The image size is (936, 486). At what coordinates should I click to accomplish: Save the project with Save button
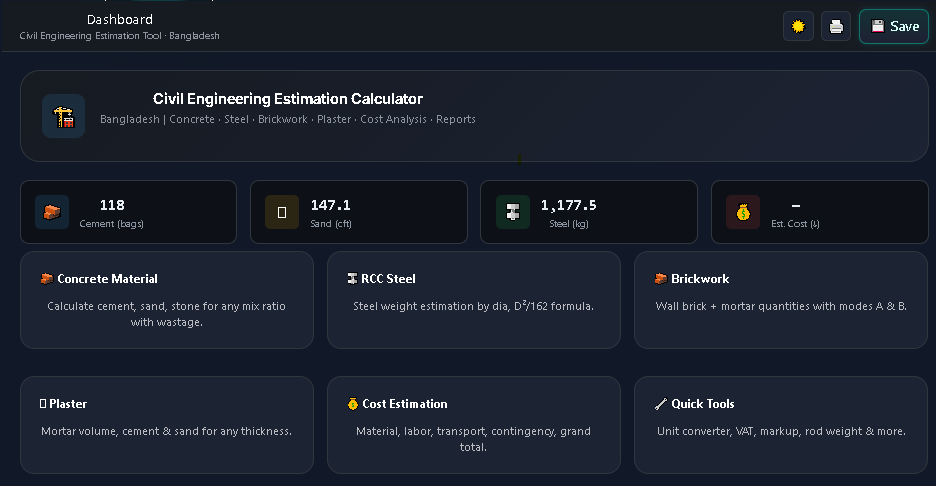(x=894, y=26)
